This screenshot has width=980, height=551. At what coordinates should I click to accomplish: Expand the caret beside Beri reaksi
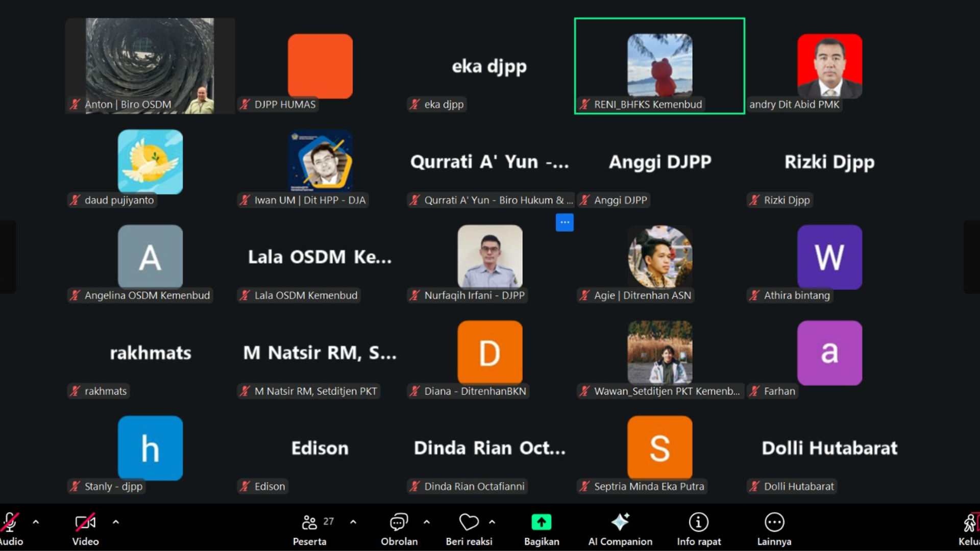click(x=492, y=522)
